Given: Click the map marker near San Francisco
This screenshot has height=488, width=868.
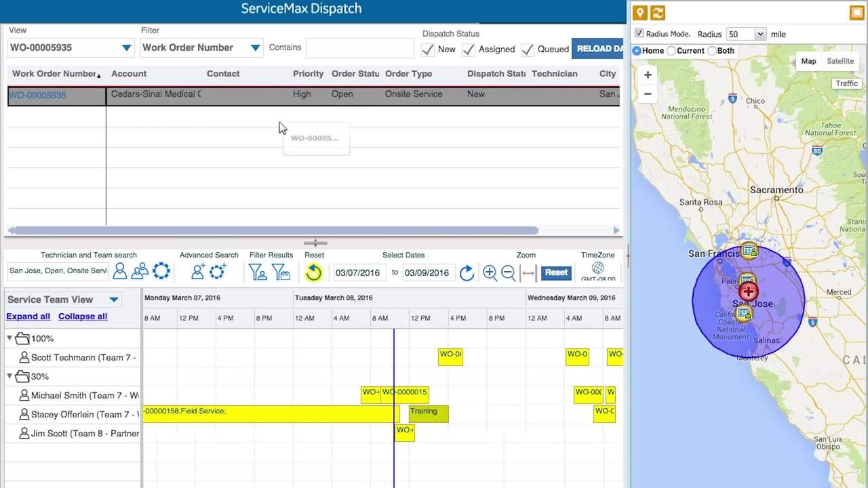Looking at the screenshot, I should pos(749,251).
